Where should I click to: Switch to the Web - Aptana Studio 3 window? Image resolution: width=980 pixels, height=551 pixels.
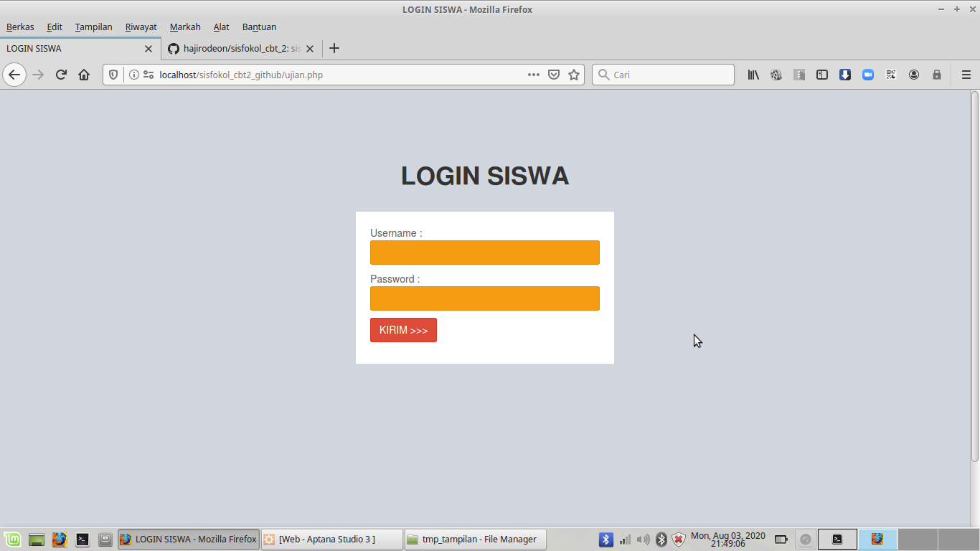coord(331,540)
